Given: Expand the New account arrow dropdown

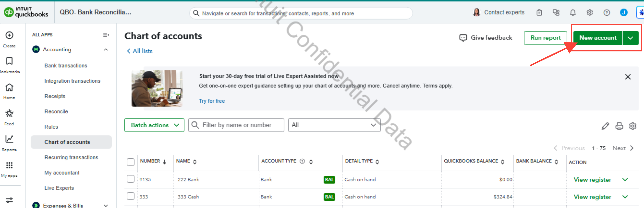Looking at the screenshot, I should pos(630,38).
